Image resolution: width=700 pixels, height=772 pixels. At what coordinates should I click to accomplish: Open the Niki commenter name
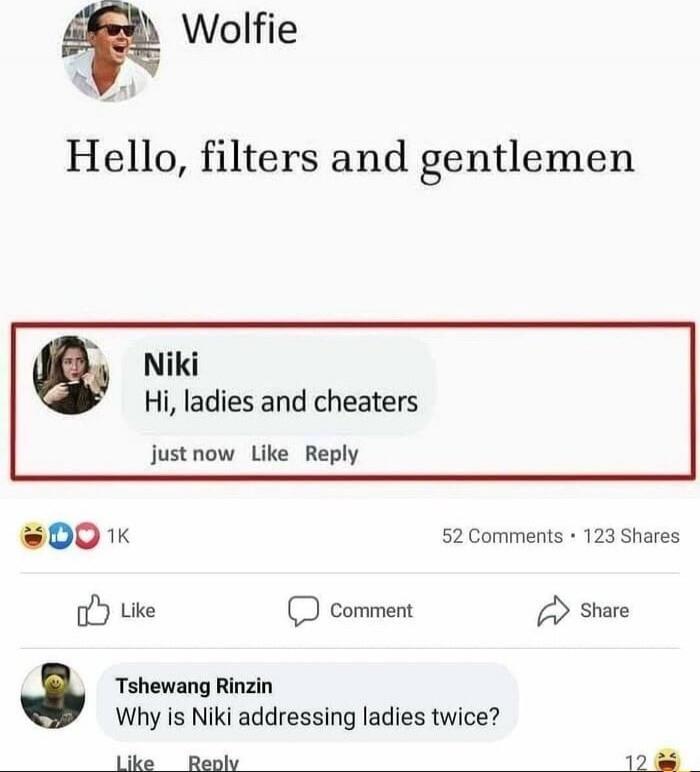(x=171, y=365)
